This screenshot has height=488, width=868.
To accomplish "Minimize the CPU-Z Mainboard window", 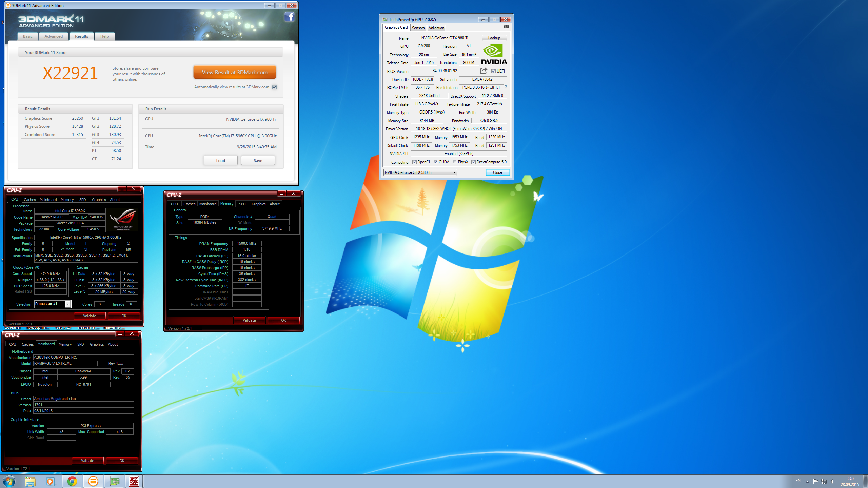I will pyautogui.click(x=120, y=334).
